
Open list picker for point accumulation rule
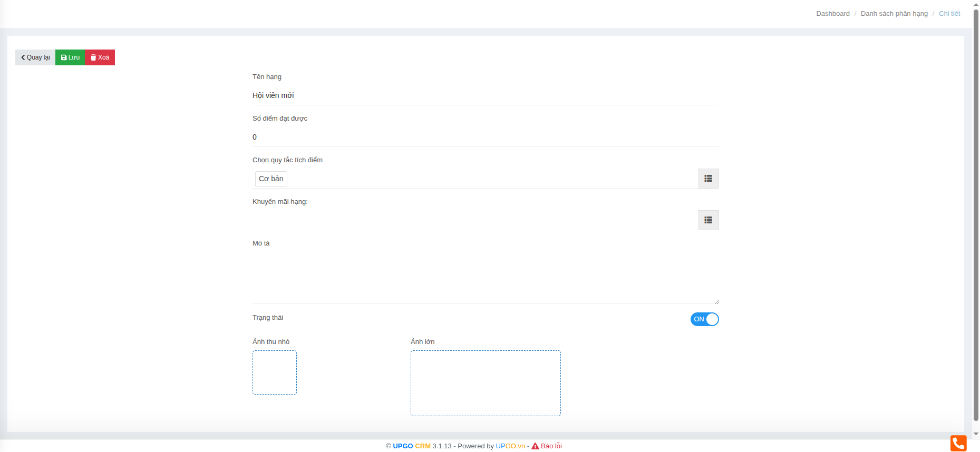point(708,179)
